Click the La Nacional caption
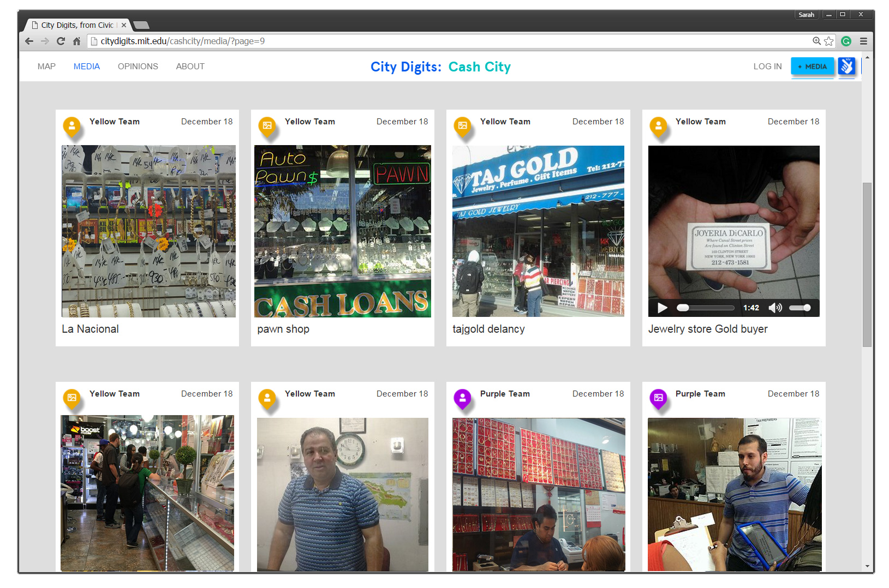The width and height of the screenshot is (889, 588). click(x=90, y=329)
